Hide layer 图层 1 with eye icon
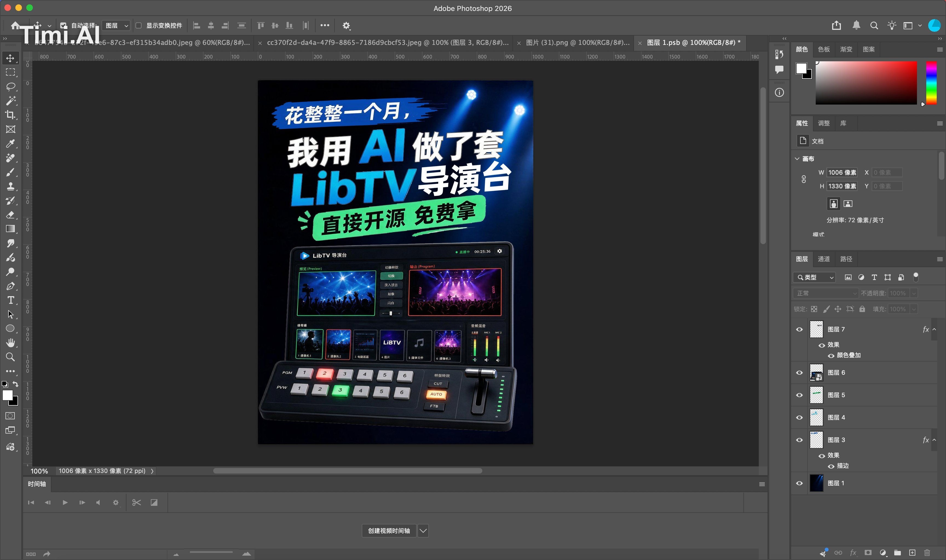 tap(799, 483)
